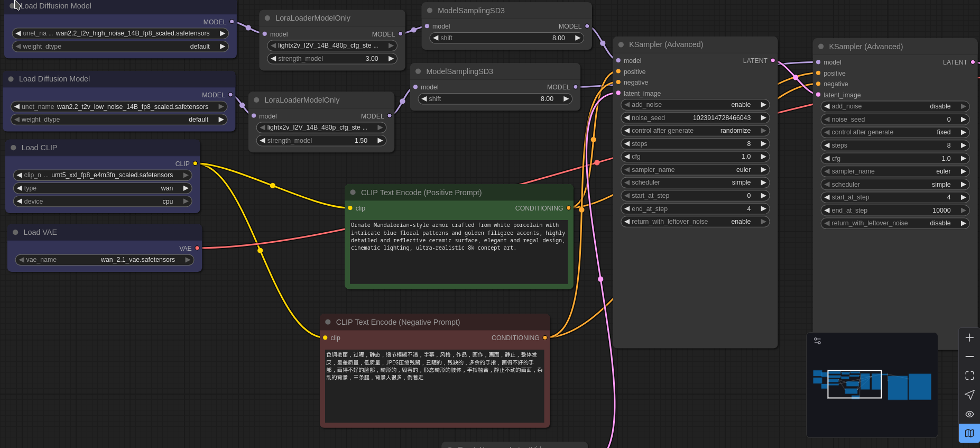Click the minimap graph overview
The image size is (980, 448).
[872, 385]
